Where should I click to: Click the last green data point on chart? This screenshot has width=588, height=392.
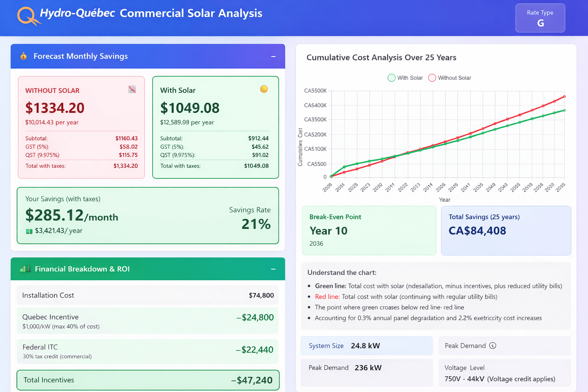[x=564, y=111]
